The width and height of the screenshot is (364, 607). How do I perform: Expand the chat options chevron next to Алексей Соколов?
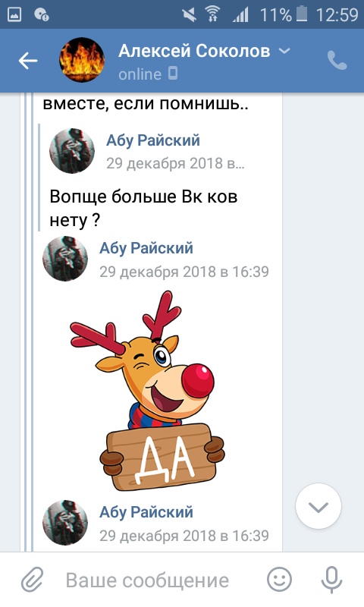tap(284, 51)
